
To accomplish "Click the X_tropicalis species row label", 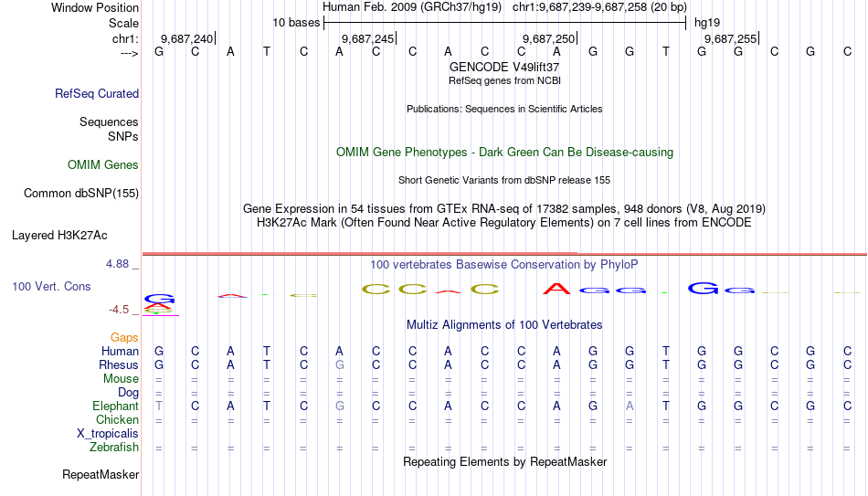I will (x=108, y=434).
